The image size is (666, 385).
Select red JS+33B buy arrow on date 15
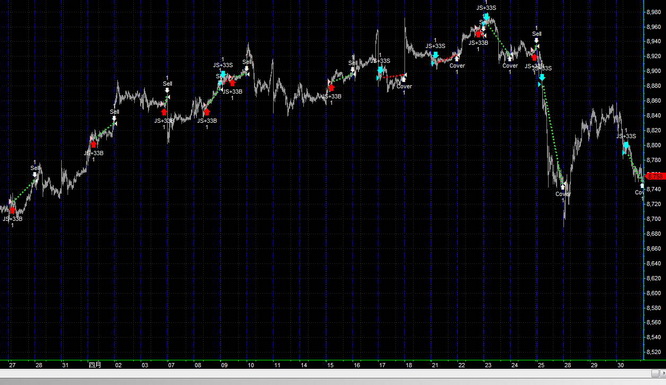tap(331, 88)
